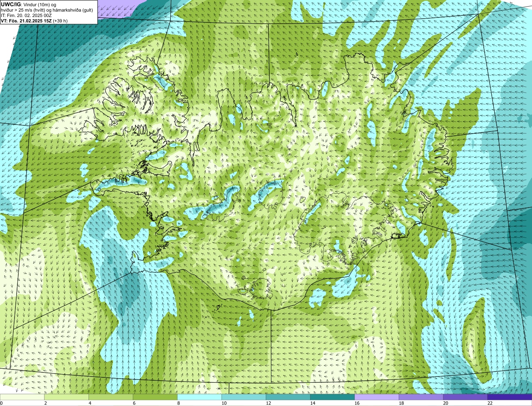Click the legend value "2"
This screenshot has height=406, width=532.
(x=45, y=403)
